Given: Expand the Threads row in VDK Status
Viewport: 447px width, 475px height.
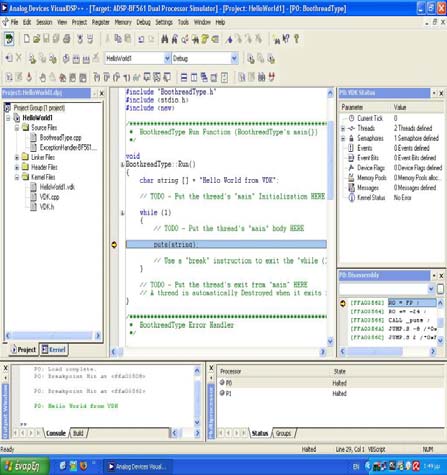Looking at the screenshot, I should click(343, 128).
